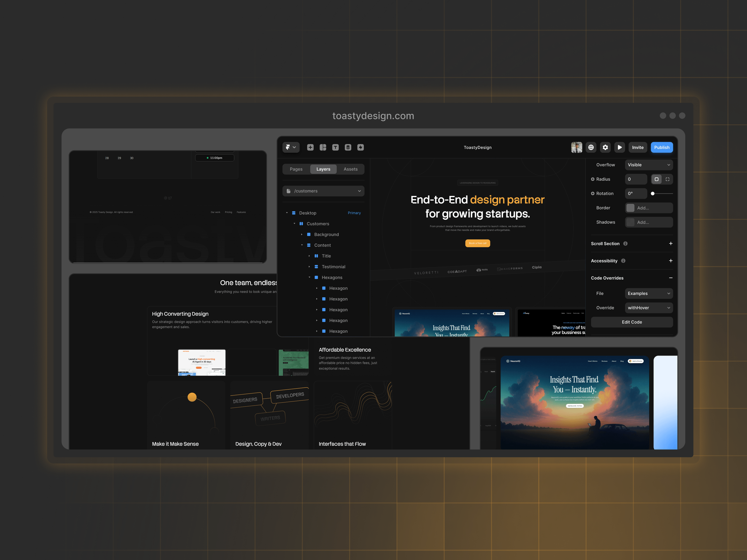The width and height of the screenshot is (747, 560).
Task: Open the Layout tool in the toolbar
Action: [323, 147]
